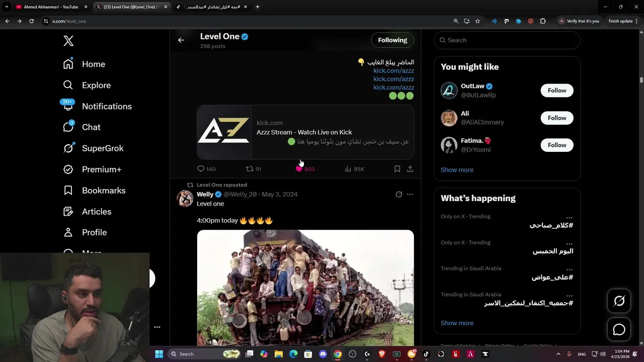
Task: Show hidden system tray icons
Action: pos(558,354)
